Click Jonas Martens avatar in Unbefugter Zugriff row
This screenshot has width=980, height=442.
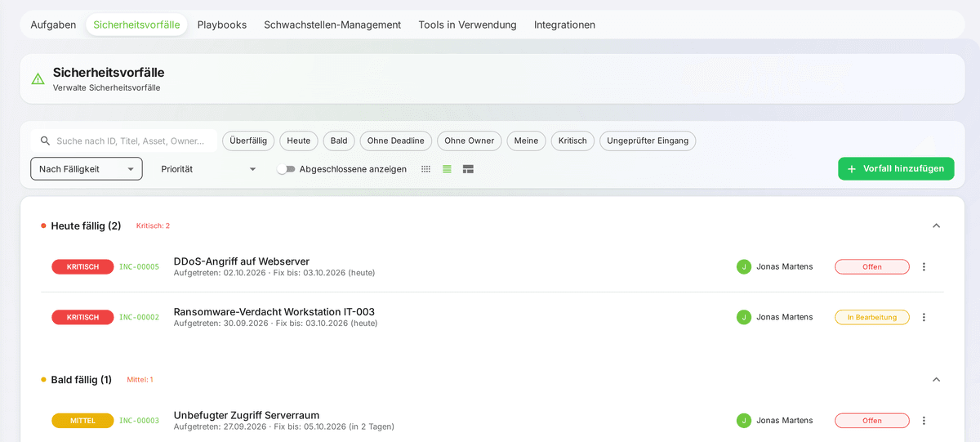pyautogui.click(x=743, y=421)
